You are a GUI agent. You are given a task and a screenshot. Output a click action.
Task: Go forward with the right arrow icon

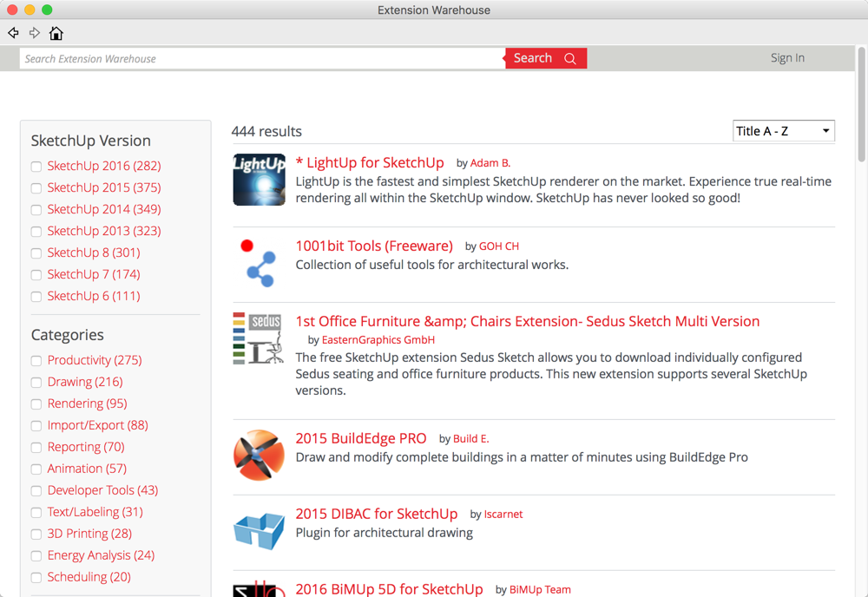click(35, 33)
